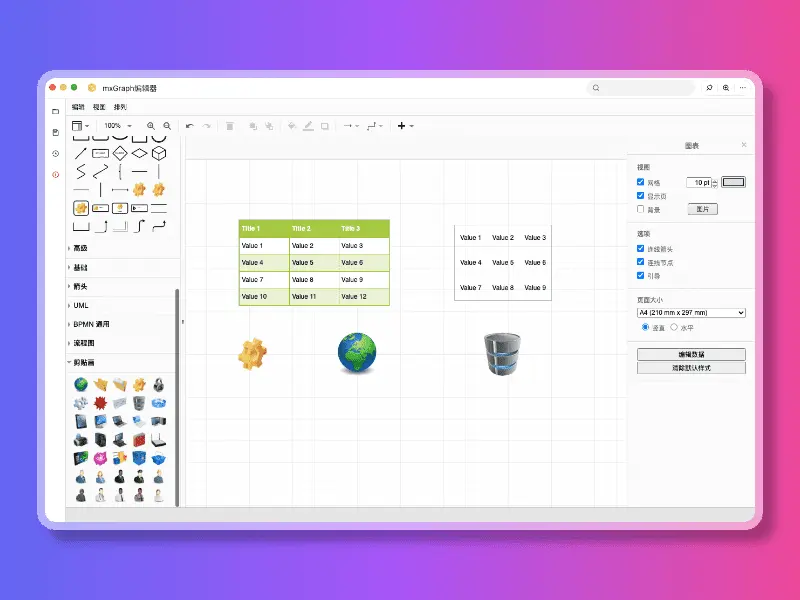Enable the background (背景) checkbox
This screenshot has height=600, width=800.
point(640,209)
